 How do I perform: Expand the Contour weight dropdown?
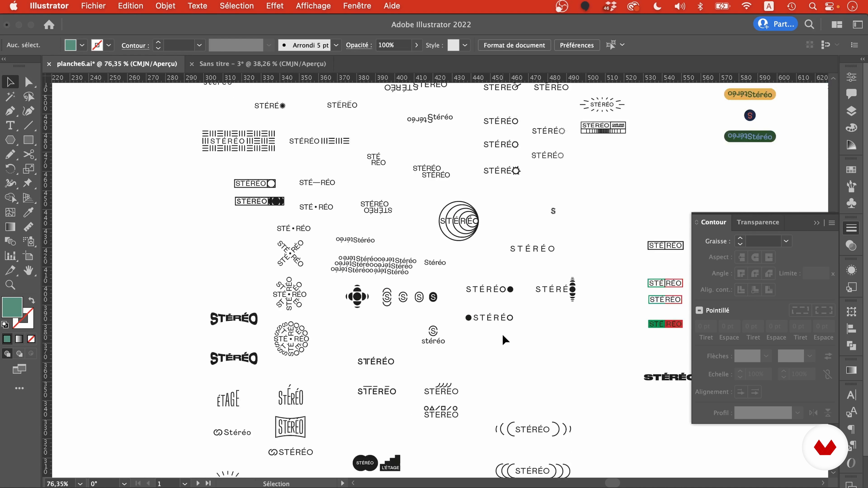coord(199,45)
